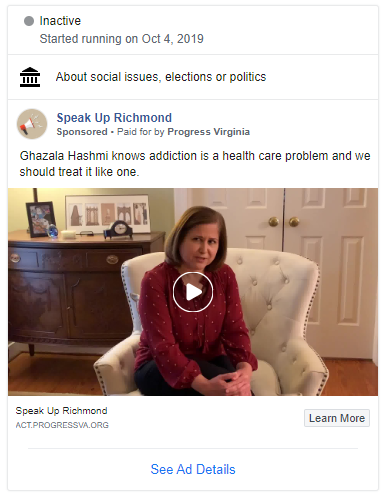Click the Speak Up Richmond megaphone avatar

32,124
